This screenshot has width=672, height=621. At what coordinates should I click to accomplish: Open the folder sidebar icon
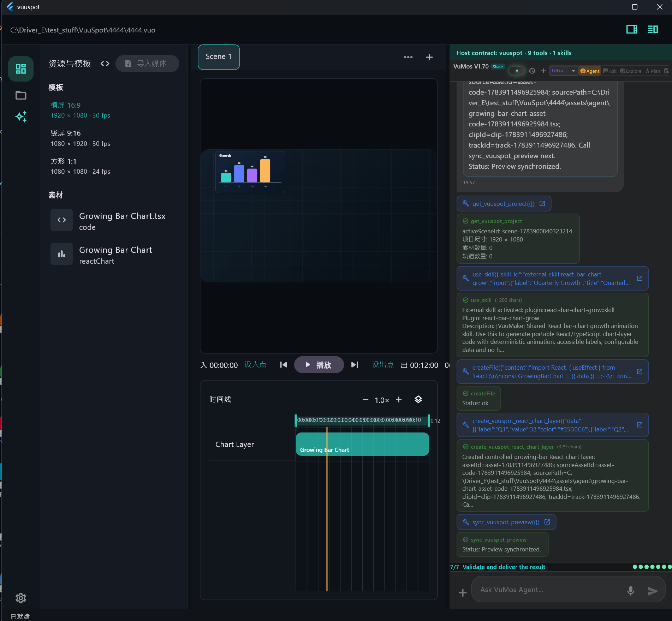point(21,95)
